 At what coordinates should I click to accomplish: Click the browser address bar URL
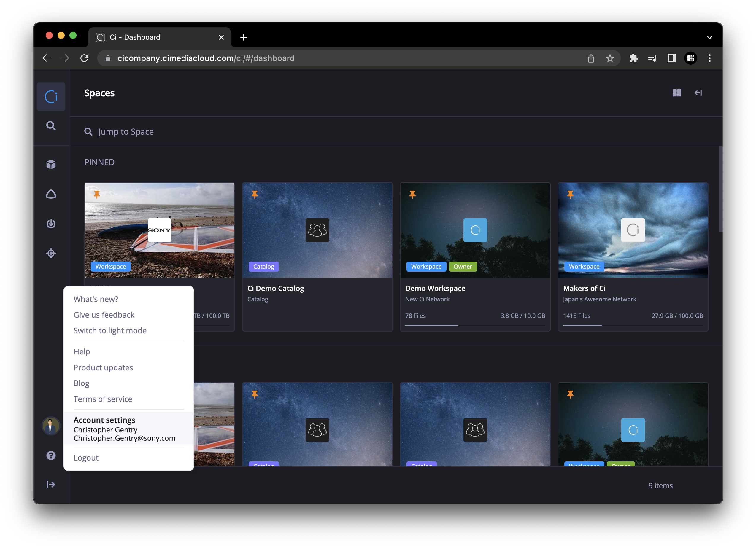click(x=206, y=58)
